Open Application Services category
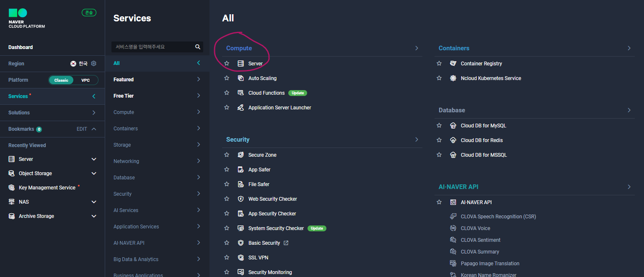The image size is (644, 277). click(157, 227)
